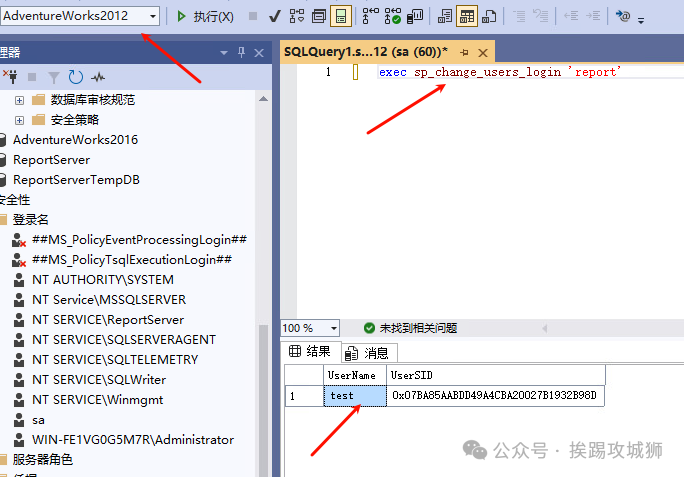The image size is (684, 477).
Task: Switch to the 消息 messages tab
Action: point(368,352)
